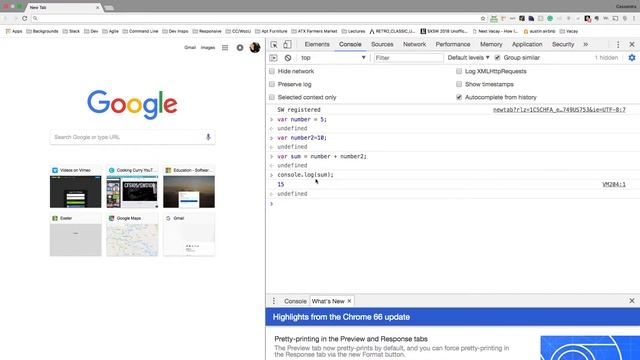Screen dimensions: 640x360
Task: Select the Console tab in the bottom drawer
Action: (295, 301)
